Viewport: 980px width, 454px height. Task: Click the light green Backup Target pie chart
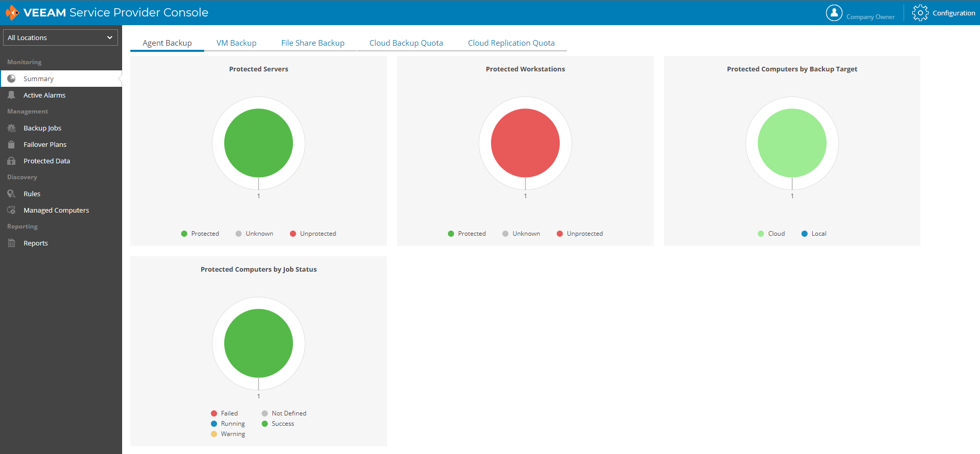pyautogui.click(x=792, y=143)
